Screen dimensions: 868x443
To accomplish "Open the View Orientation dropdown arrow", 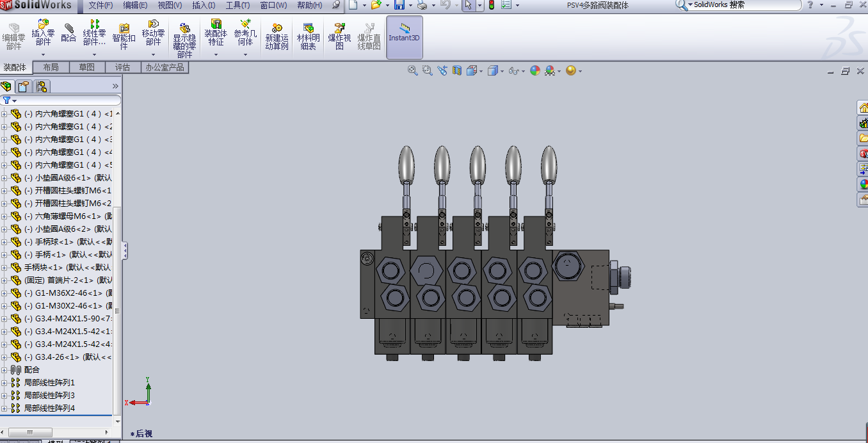I will click(481, 71).
